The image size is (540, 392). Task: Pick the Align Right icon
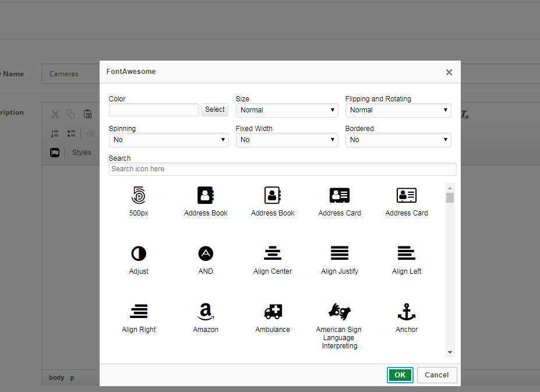coord(139,312)
